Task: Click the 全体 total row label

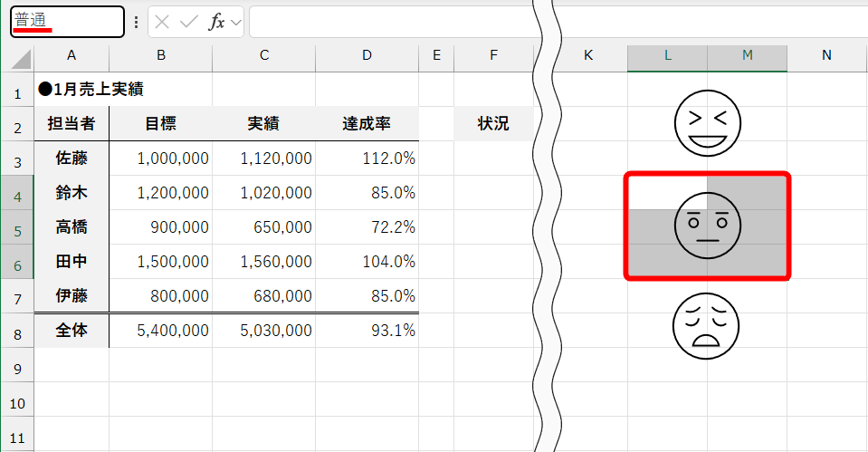Action: 72,331
